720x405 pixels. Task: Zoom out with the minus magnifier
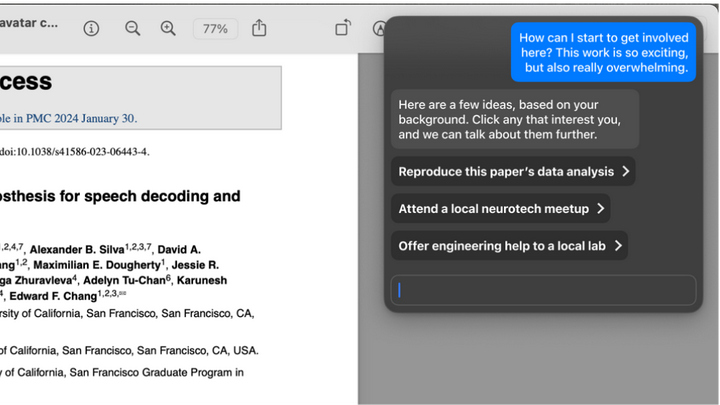pyautogui.click(x=132, y=29)
